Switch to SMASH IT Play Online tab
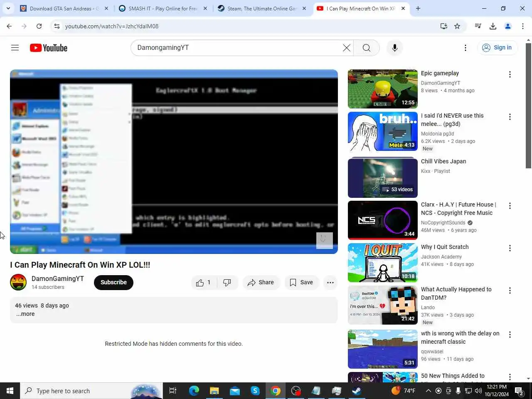 (163, 8)
